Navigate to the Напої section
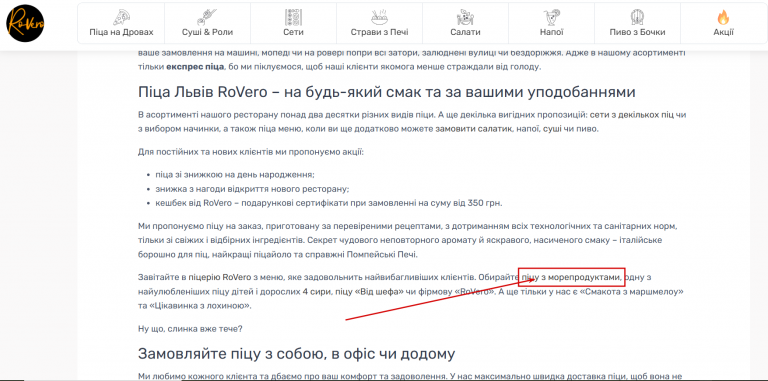The image size is (768, 381). [x=552, y=24]
